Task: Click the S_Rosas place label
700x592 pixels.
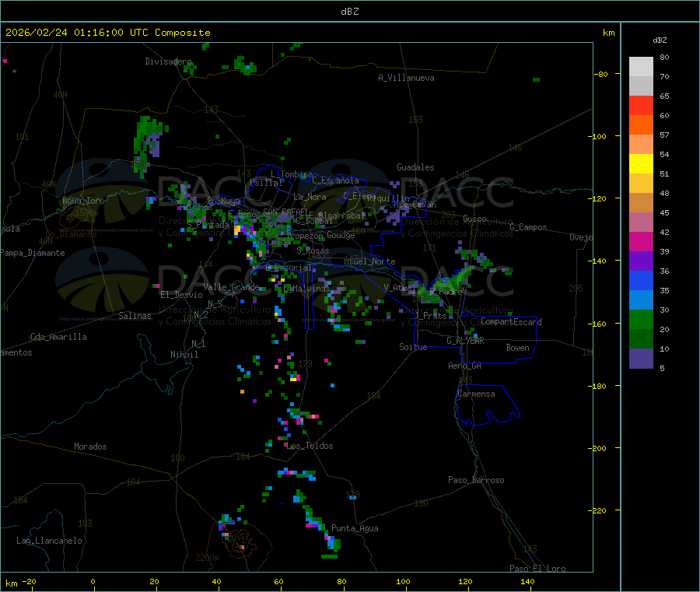Action: pos(313,250)
